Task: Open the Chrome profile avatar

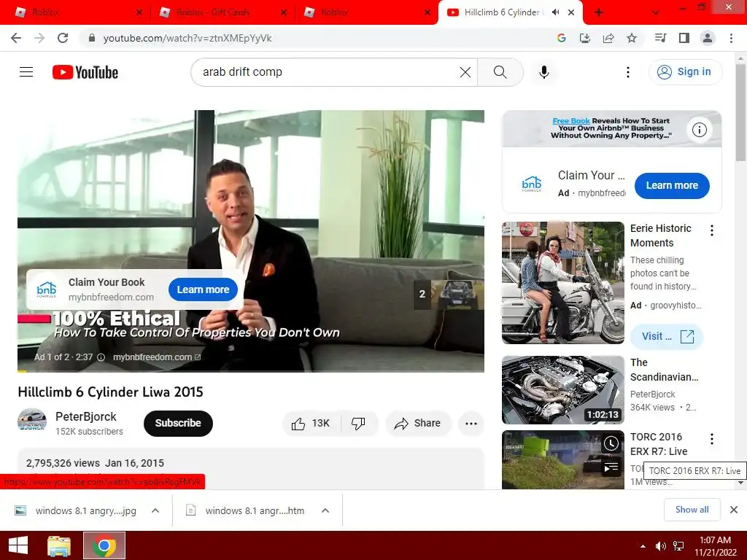Action: [x=708, y=38]
